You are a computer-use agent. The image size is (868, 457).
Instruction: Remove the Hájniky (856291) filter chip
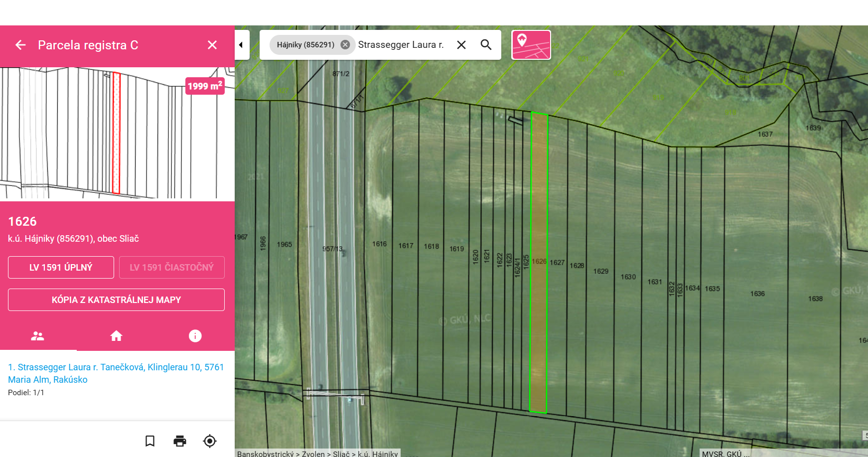click(x=345, y=45)
